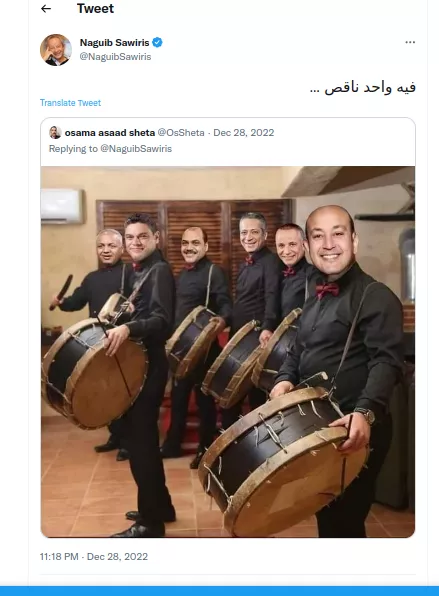Click the front drummer's red bow tie in the photo

coord(327,290)
